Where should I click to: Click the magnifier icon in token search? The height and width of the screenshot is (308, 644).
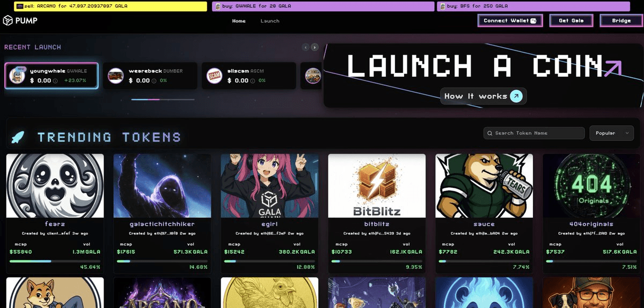tap(489, 133)
